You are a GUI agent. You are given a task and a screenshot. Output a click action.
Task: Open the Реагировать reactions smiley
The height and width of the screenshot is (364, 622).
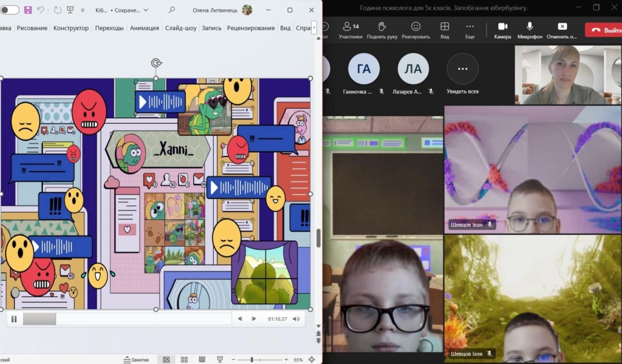tap(415, 29)
